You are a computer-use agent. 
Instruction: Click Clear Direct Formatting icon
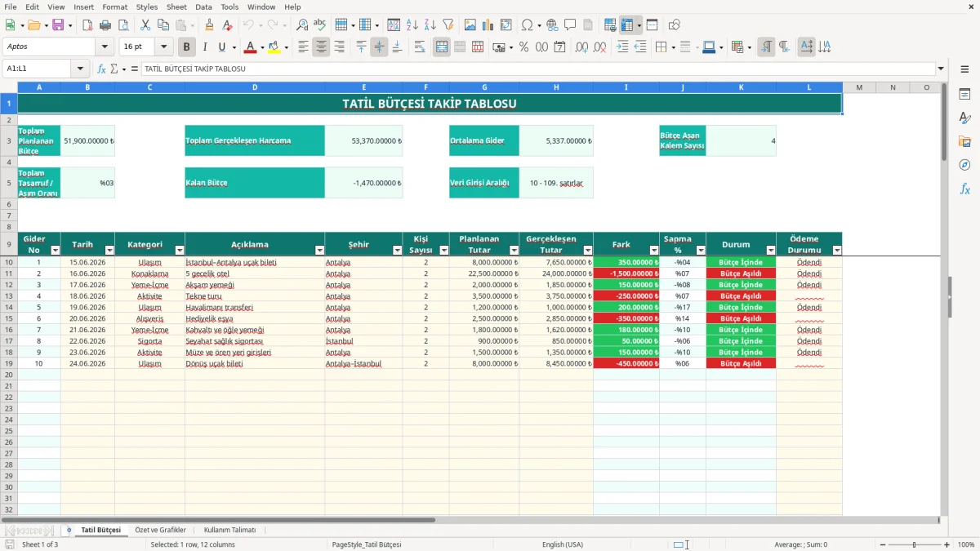tap(227, 25)
